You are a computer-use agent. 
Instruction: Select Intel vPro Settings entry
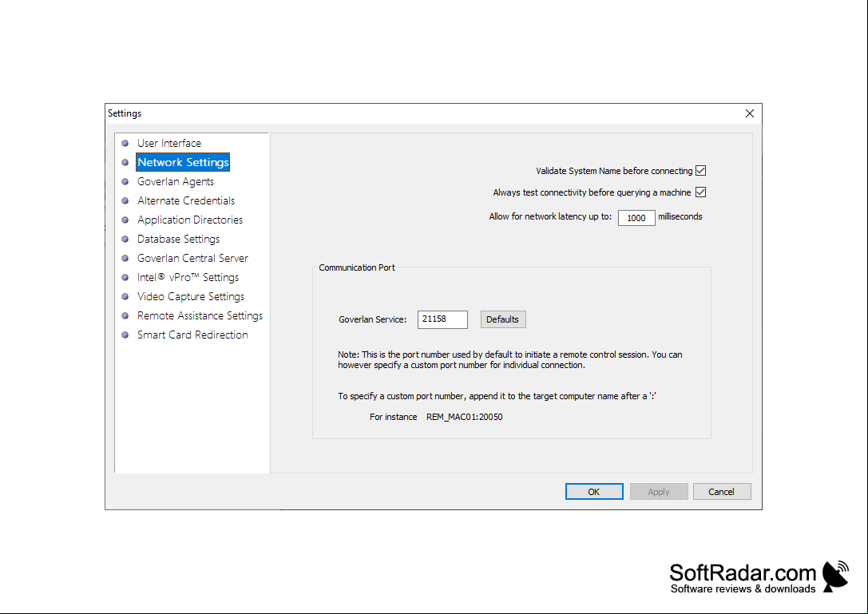(x=188, y=277)
